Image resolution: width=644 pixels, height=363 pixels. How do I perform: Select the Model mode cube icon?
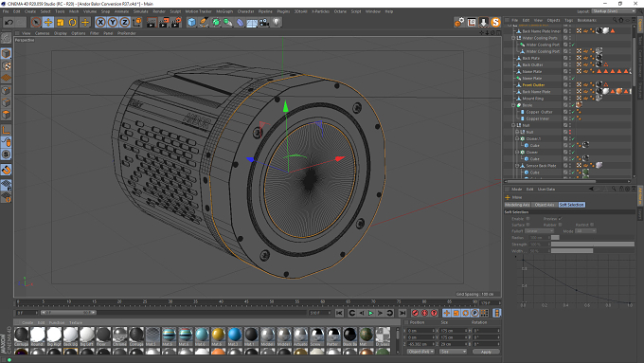pos(7,53)
